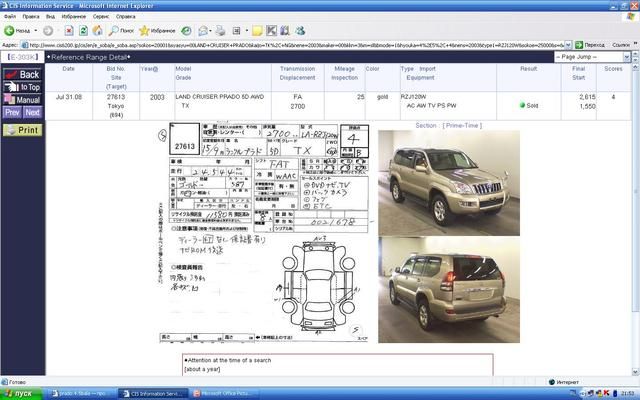This screenshot has width=640, height=400.
Task: Open the Search (Поиск) magnifier button
Action: 121,31
